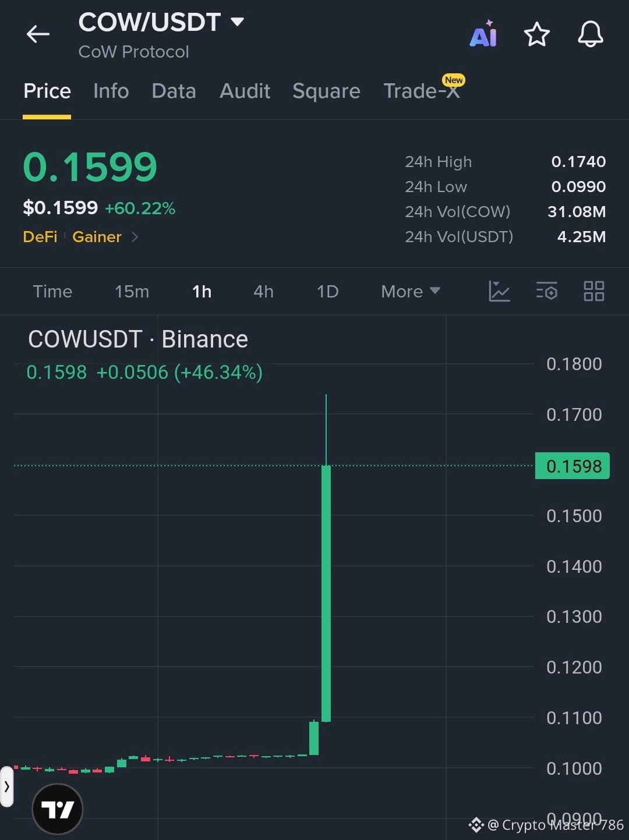Expand the side panel arrow handle
This screenshot has width=629, height=840.
tap(6, 786)
